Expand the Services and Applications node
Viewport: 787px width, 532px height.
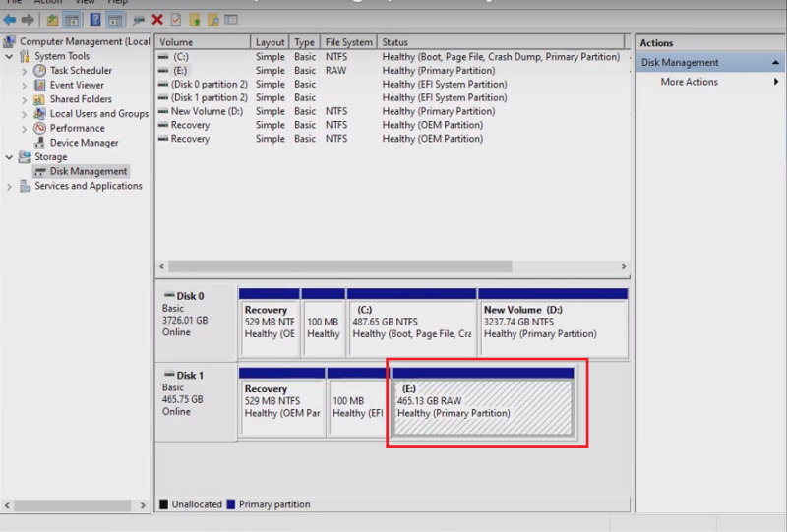pyautogui.click(x=10, y=186)
